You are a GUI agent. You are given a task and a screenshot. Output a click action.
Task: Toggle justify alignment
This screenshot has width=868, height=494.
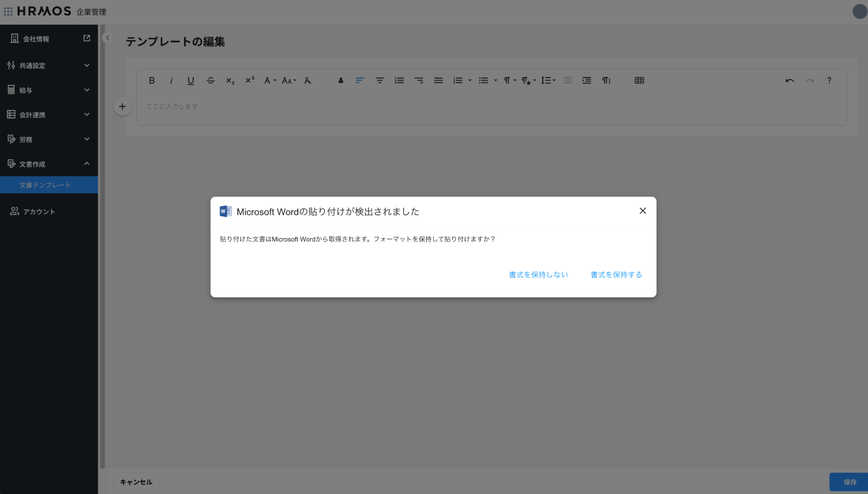pos(438,81)
